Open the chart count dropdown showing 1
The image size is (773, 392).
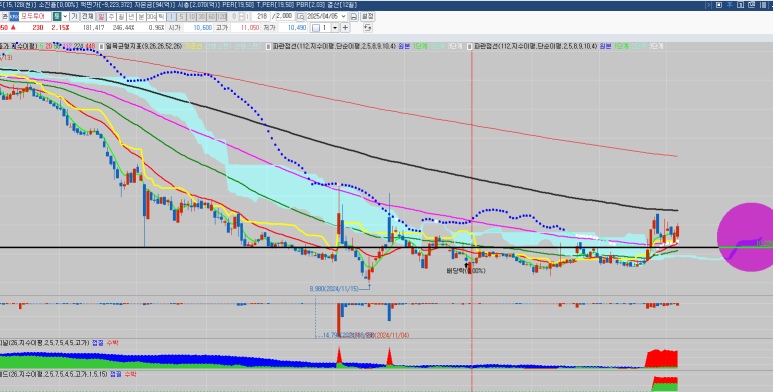(x=335, y=28)
